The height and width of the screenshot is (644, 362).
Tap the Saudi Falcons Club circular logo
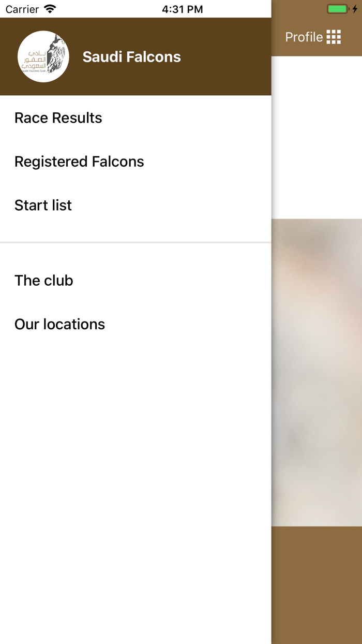coord(43,55)
